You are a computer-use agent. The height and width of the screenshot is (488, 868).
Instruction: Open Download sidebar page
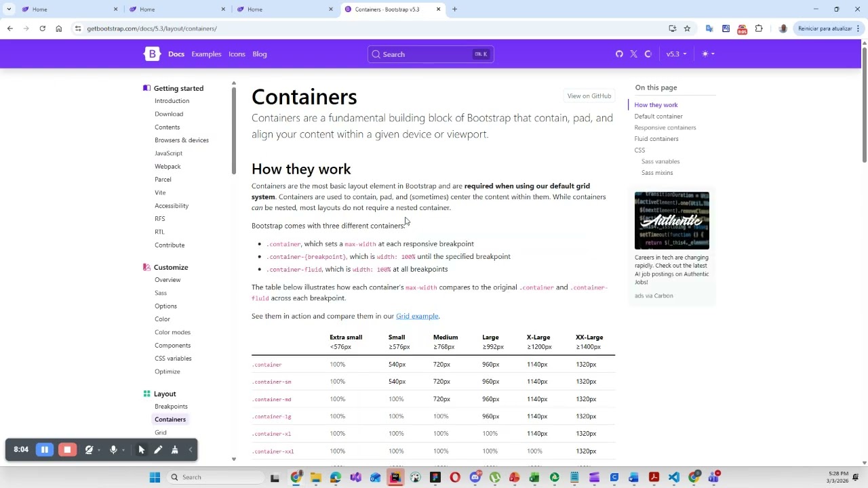pos(169,114)
